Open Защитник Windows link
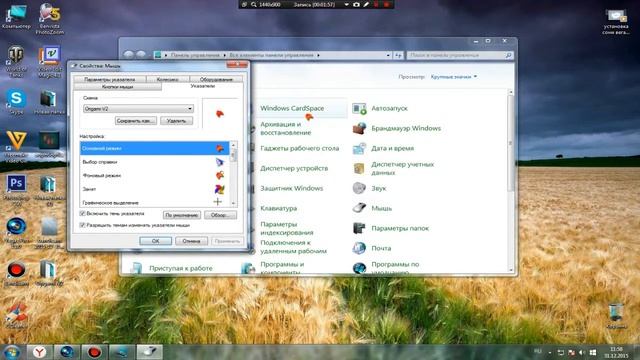Screen dimensions: 640x360 coord(291,188)
